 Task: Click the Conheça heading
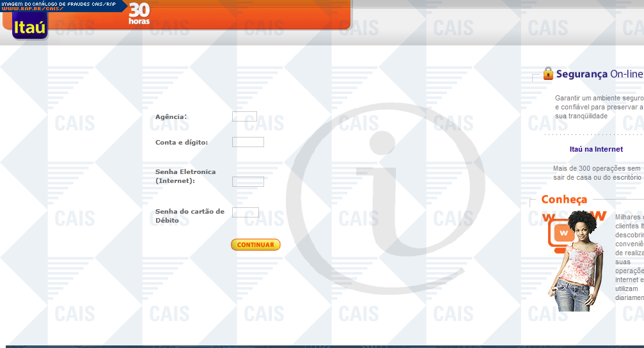[x=564, y=200]
